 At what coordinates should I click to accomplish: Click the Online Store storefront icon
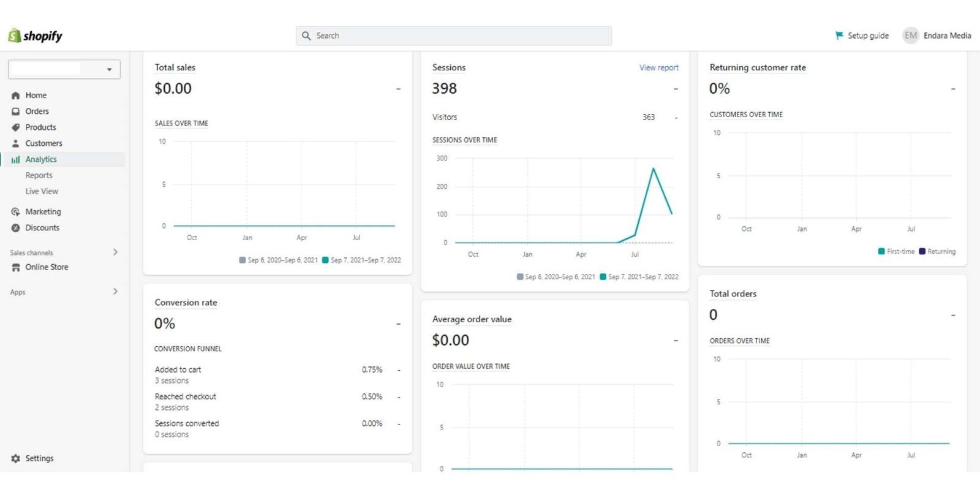[16, 267]
